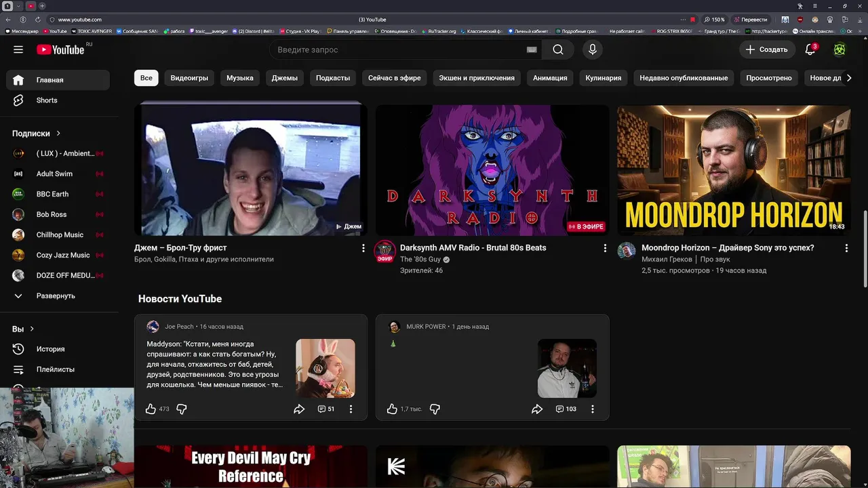Click the magnifier search button
Image resolution: width=868 pixels, height=488 pixels.
coord(557,49)
